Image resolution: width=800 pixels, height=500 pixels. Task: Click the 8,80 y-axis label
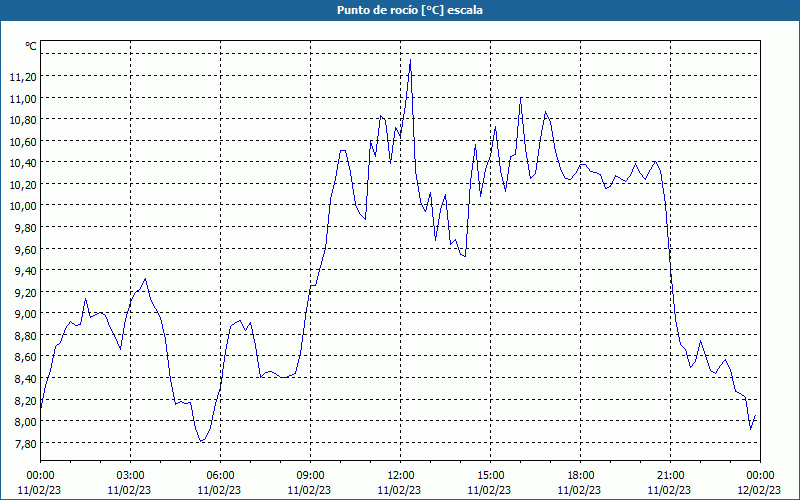(x=26, y=336)
